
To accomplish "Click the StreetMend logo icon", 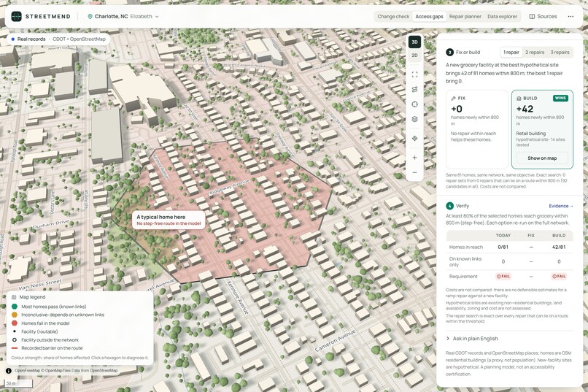I will pos(16,17).
